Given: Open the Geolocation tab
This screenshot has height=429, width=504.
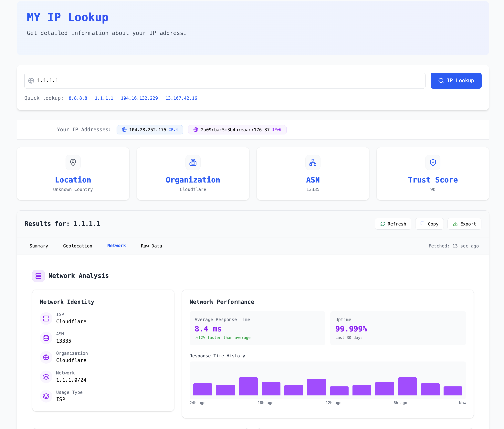Looking at the screenshot, I should click(x=78, y=246).
